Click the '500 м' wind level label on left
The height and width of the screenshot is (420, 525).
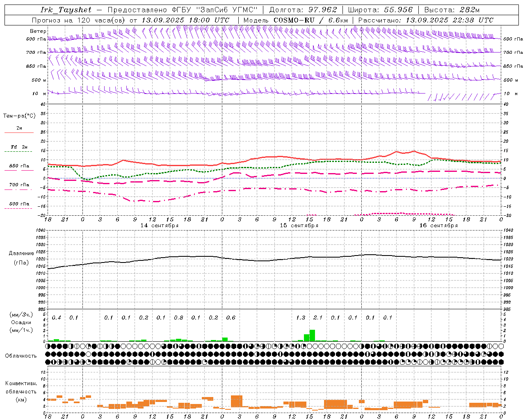click(x=39, y=80)
